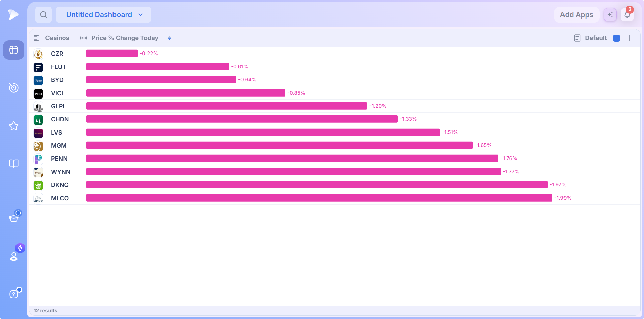Click the MLCO company logo

click(38, 198)
